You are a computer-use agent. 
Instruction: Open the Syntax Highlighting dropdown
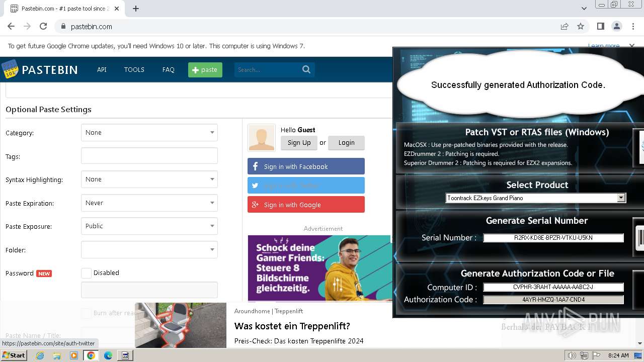149,179
